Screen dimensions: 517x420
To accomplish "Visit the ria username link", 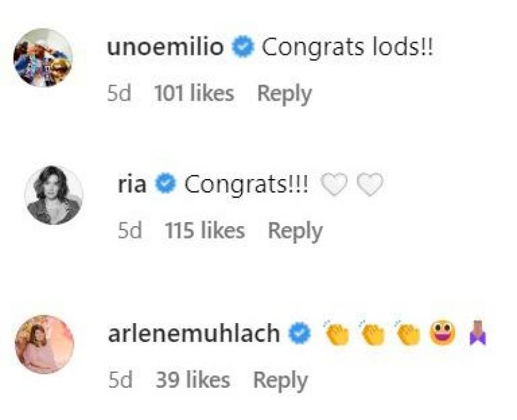I will tap(132, 185).
